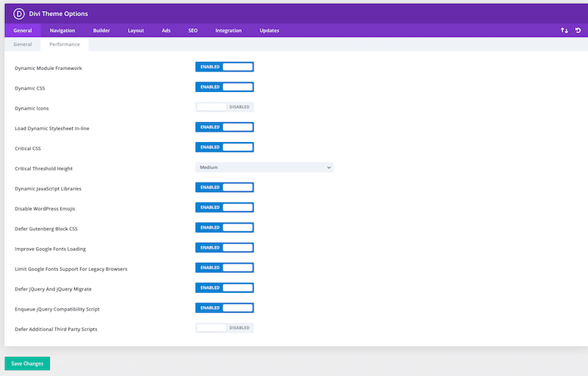Viewport: 588px width, 376px height.
Task: Open the Integration tab
Action: 229,30
